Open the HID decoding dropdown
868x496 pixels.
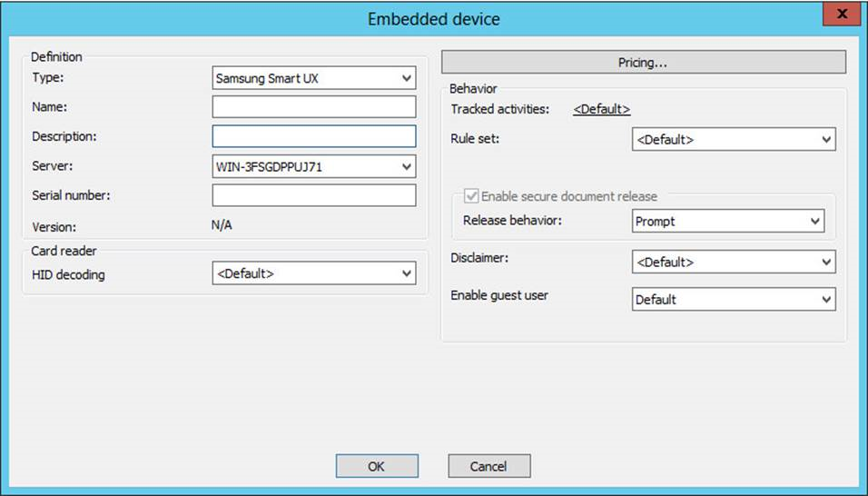tap(313, 273)
